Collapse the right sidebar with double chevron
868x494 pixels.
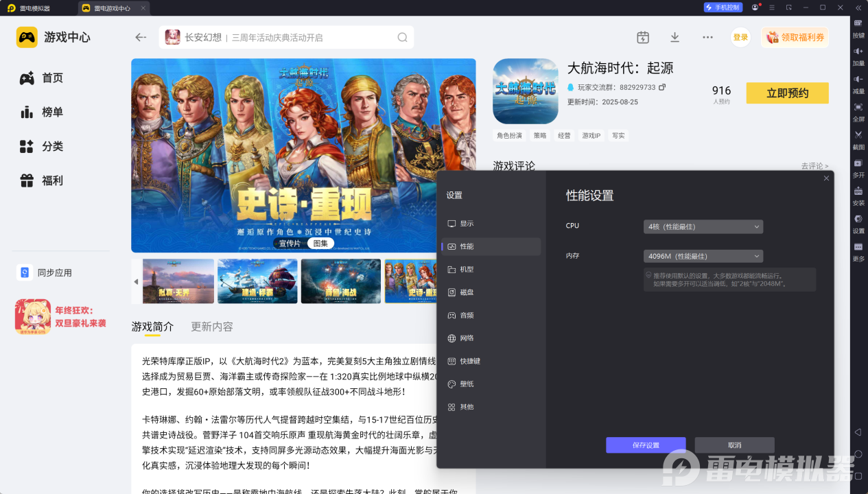click(x=858, y=8)
